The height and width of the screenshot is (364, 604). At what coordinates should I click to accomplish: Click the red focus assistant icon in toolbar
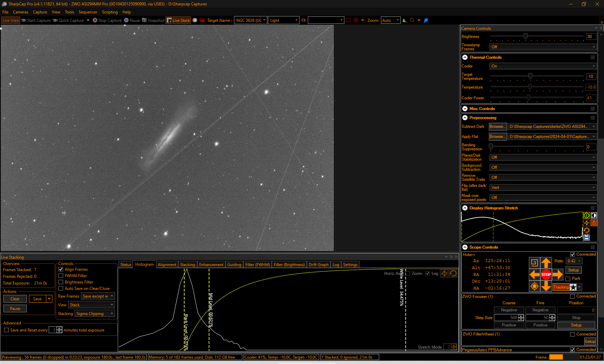412,20
